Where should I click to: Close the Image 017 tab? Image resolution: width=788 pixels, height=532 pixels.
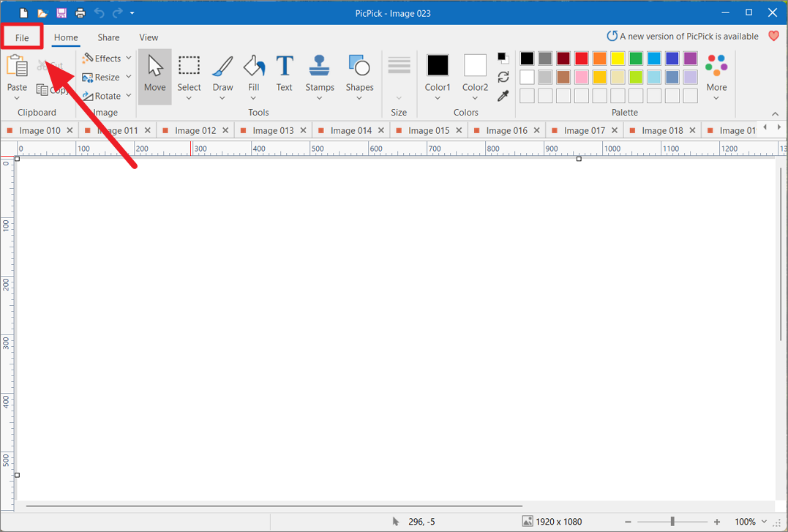[614, 130]
